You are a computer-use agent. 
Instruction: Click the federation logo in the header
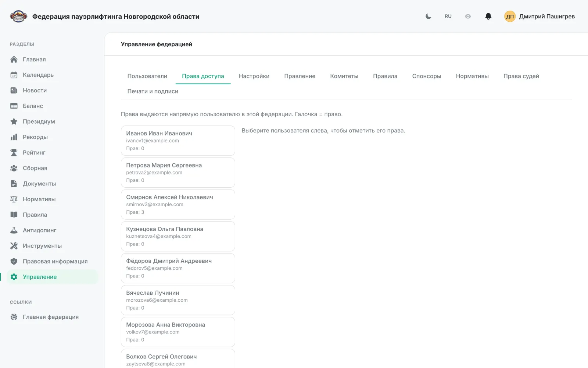point(18,16)
